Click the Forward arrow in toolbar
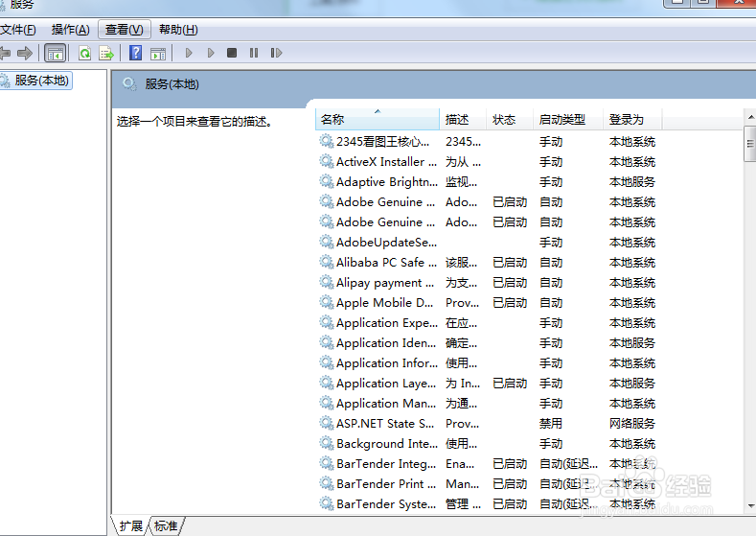Image resolution: width=756 pixels, height=536 pixels. 25,53
